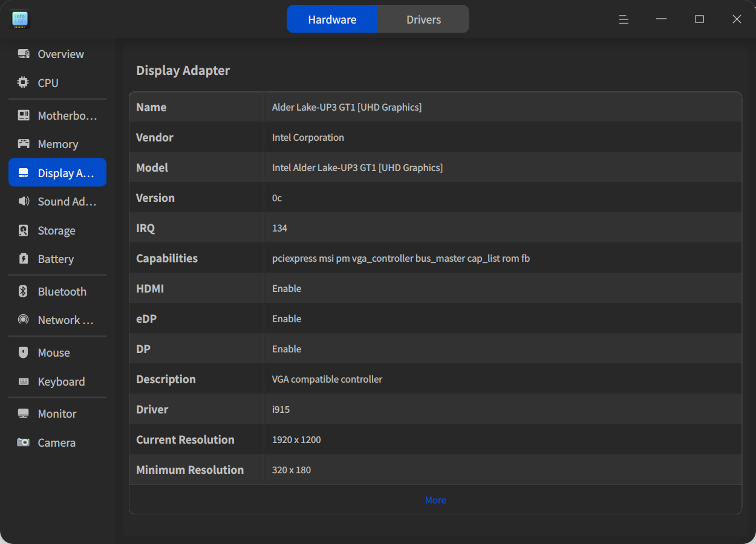Click the DP row 'Enable' value

click(x=287, y=349)
